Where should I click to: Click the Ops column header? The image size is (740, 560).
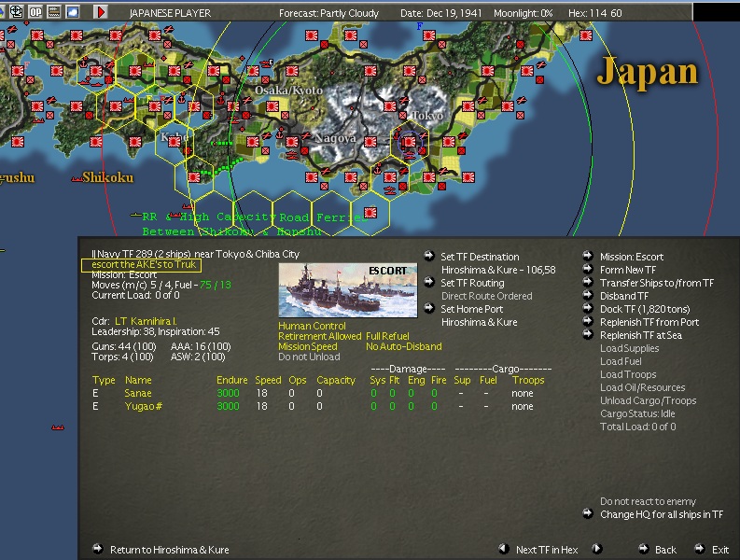(x=298, y=380)
